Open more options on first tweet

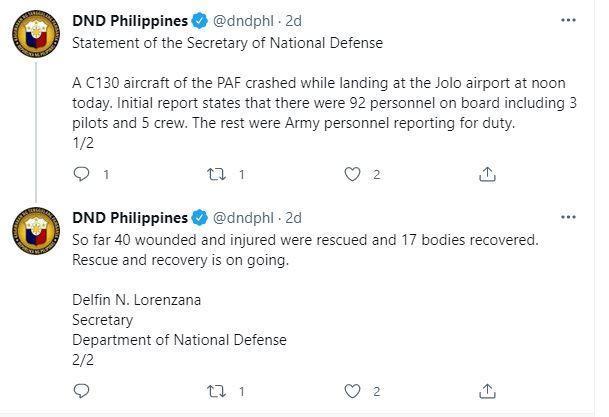click(568, 20)
